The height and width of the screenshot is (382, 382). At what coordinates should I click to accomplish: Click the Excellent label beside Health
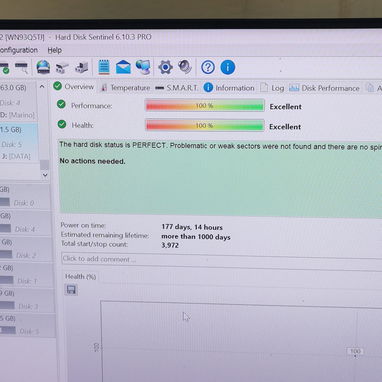click(x=285, y=127)
